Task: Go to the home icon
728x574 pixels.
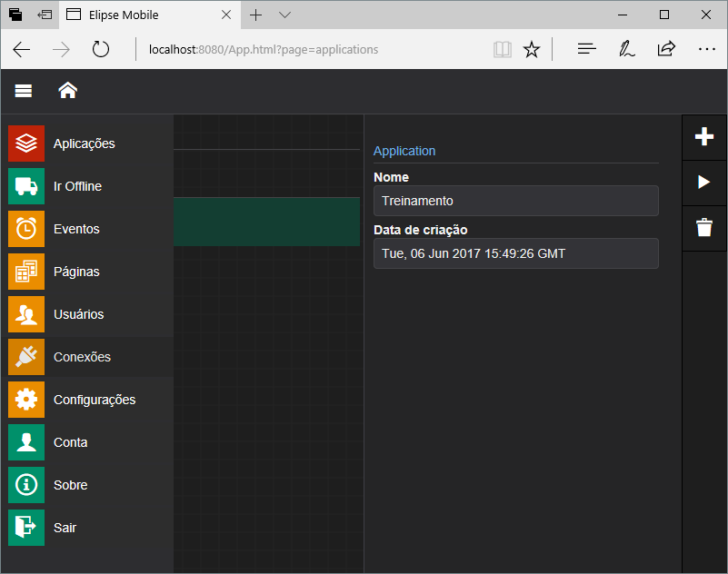Action: [x=67, y=91]
